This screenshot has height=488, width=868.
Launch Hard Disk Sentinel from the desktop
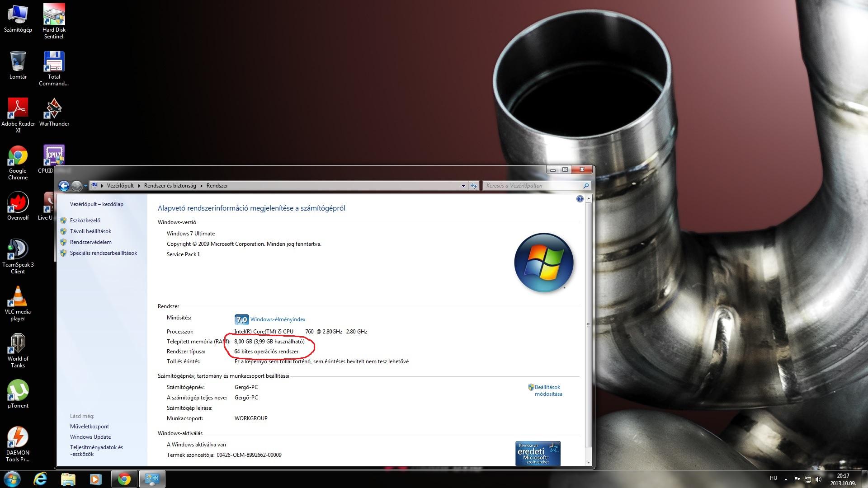pyautogui.click(x=54, y=21)
